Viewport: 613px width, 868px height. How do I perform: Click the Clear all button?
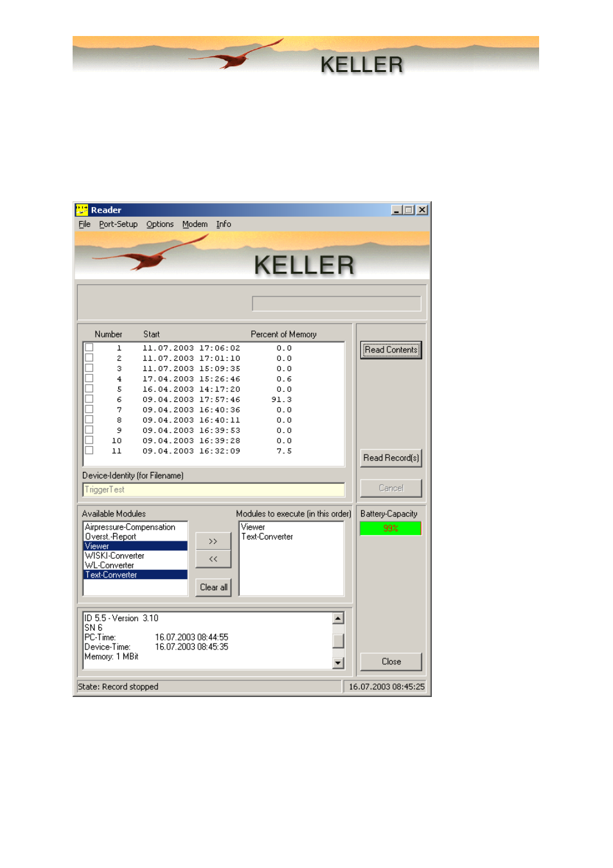click(213, 587)
